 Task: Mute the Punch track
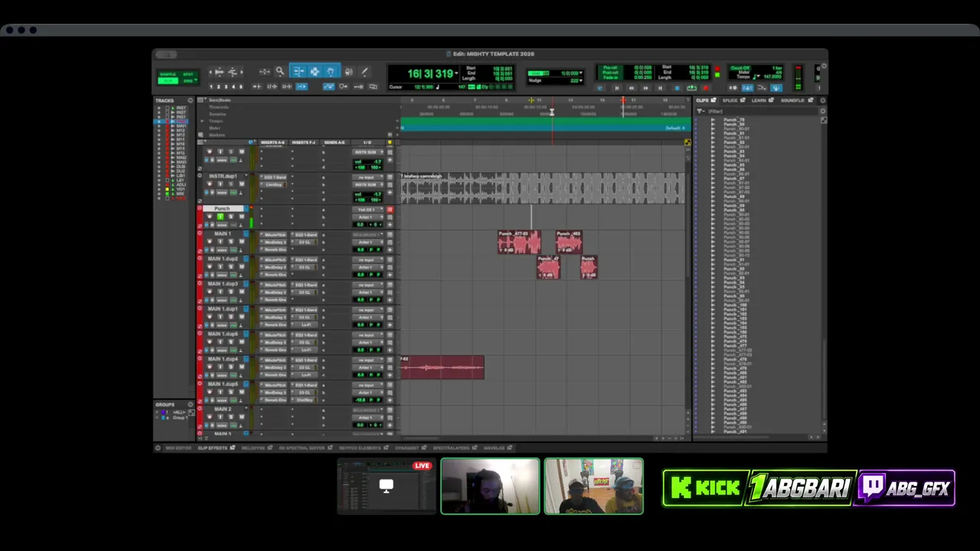[x=241, y=217]
